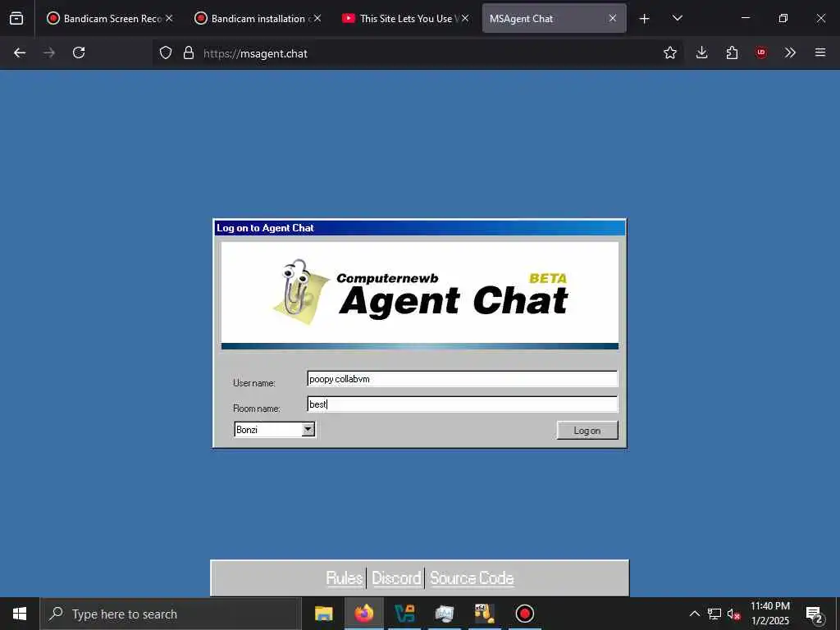Image resolution: width=840 pixels, height=630 pixels.
Task: Click the Firefox View icon
Action: coord(16,18)
